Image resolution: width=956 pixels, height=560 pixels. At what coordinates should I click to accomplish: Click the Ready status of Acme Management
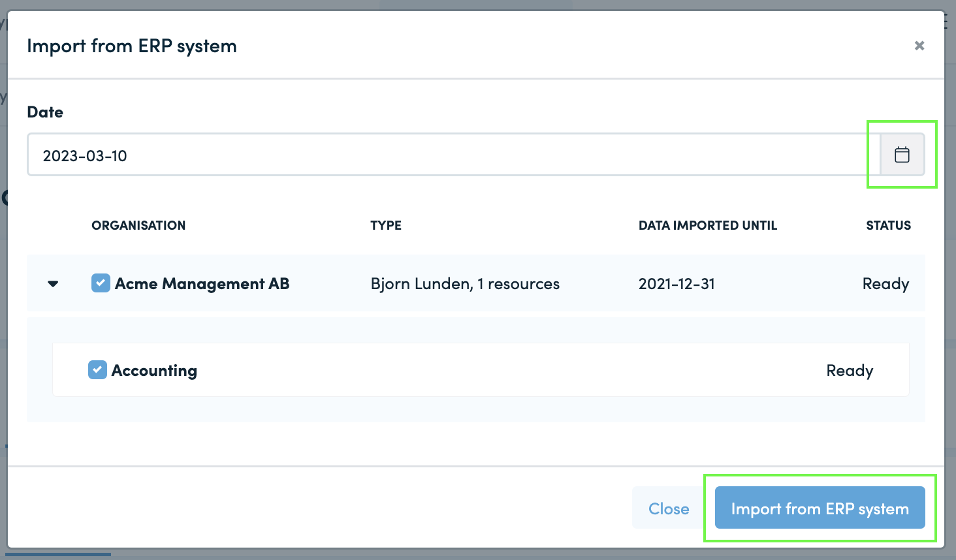point(886,284)
